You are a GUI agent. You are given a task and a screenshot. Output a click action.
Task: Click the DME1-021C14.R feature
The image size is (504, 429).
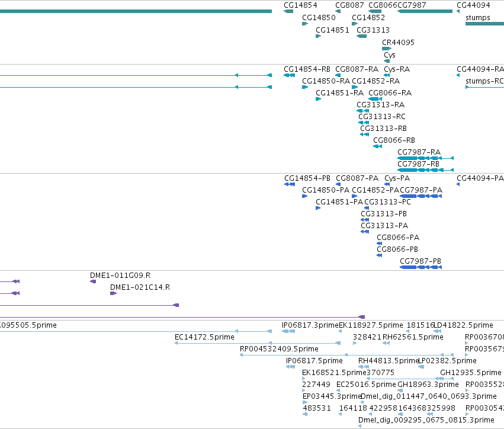(x=114, y=293)
